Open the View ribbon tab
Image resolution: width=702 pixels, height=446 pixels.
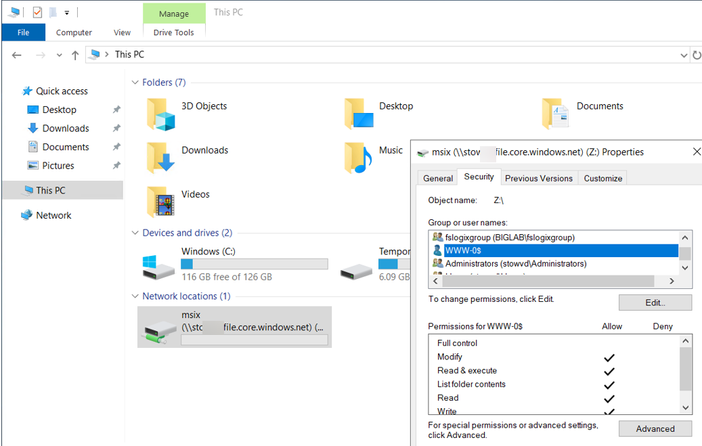[x=122, y=32]
